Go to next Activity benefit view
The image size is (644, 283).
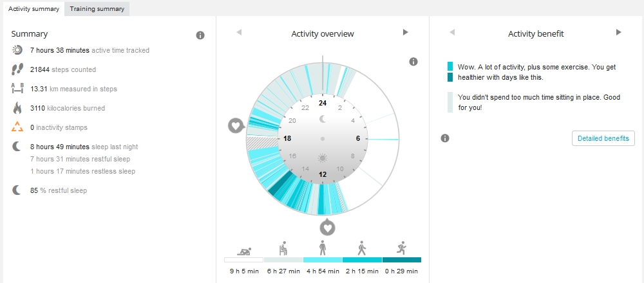(x=618, y=32)
